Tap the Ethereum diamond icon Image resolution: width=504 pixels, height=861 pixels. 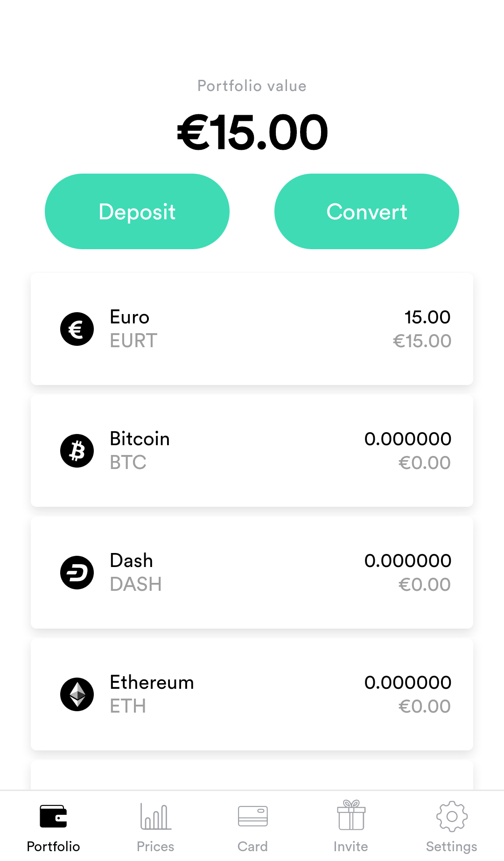click(77, 694)
